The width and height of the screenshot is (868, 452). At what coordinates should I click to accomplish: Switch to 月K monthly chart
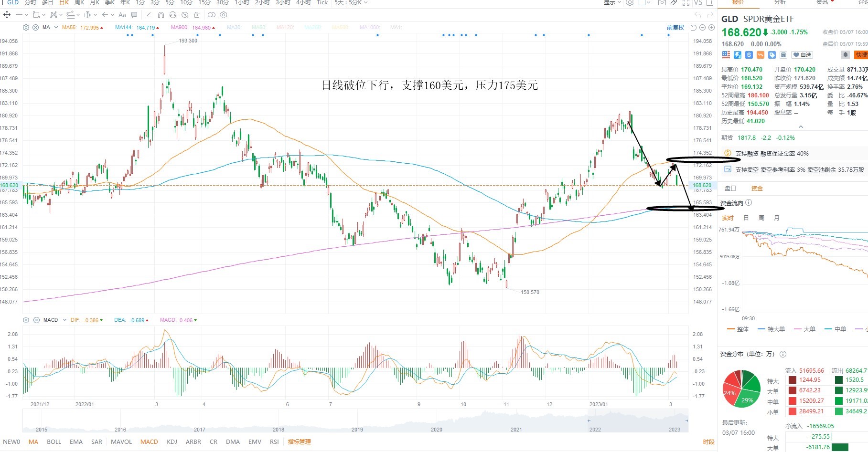pyautogui.click(x=95, y=2)
